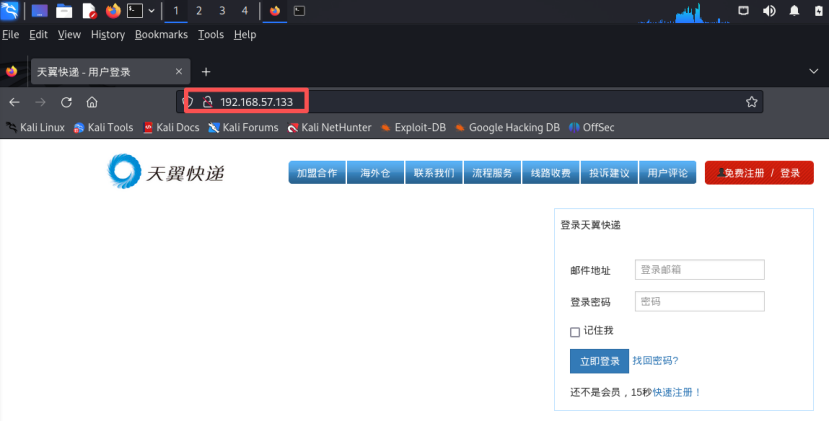829x422 pixels.
Task: Open the Google Hacking DB bookmark
Action: coord(508,127)
